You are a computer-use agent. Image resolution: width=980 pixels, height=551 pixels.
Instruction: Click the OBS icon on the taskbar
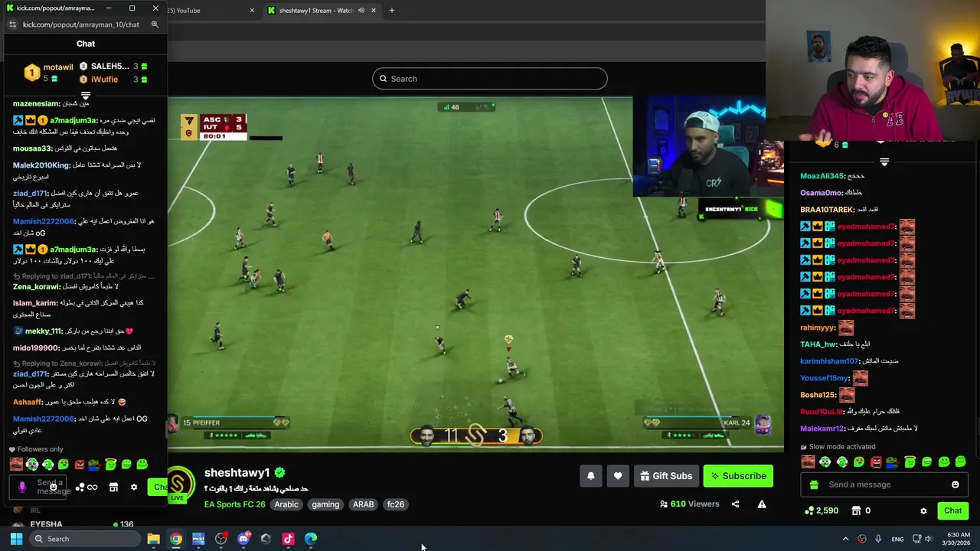(220, 539)
